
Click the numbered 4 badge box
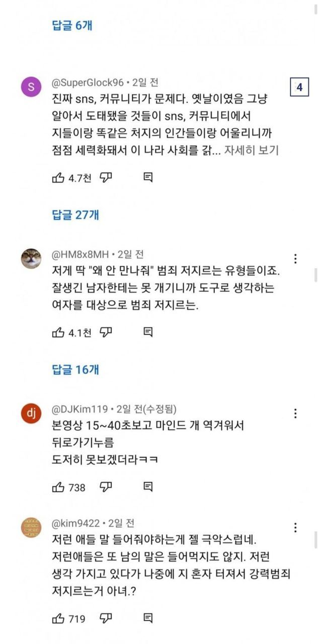(x=299, y=88)
